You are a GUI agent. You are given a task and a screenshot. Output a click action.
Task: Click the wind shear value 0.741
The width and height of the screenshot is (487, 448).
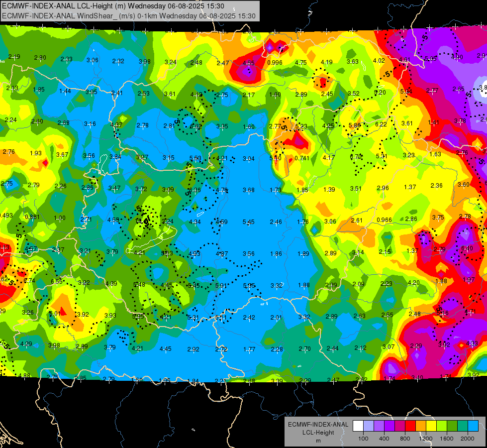[x=302, y=158]
